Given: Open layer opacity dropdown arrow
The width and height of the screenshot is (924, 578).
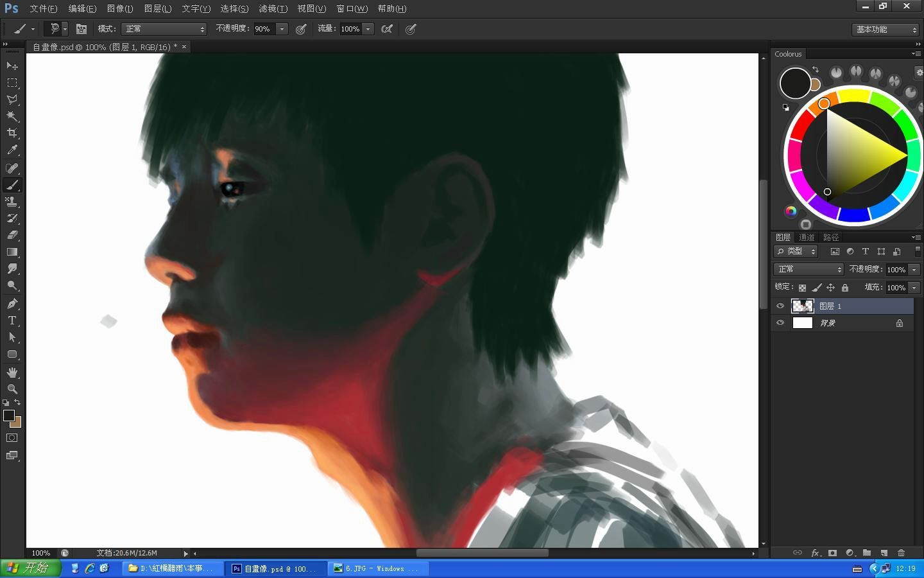Looking at the screenshot, I should [x=914, y=270].
